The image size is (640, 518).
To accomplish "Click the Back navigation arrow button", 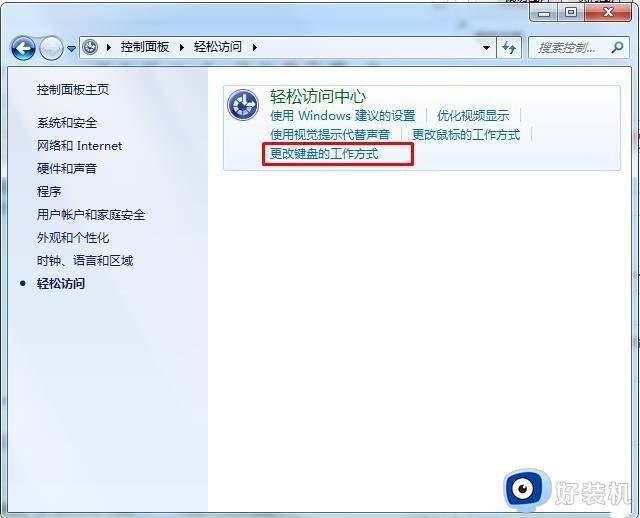I will 23,49.
